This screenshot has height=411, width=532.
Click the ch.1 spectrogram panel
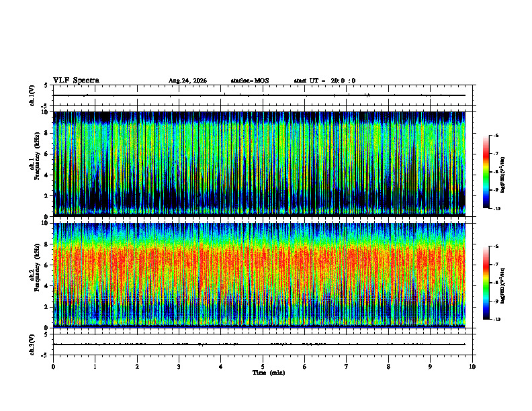click(259, 164)
